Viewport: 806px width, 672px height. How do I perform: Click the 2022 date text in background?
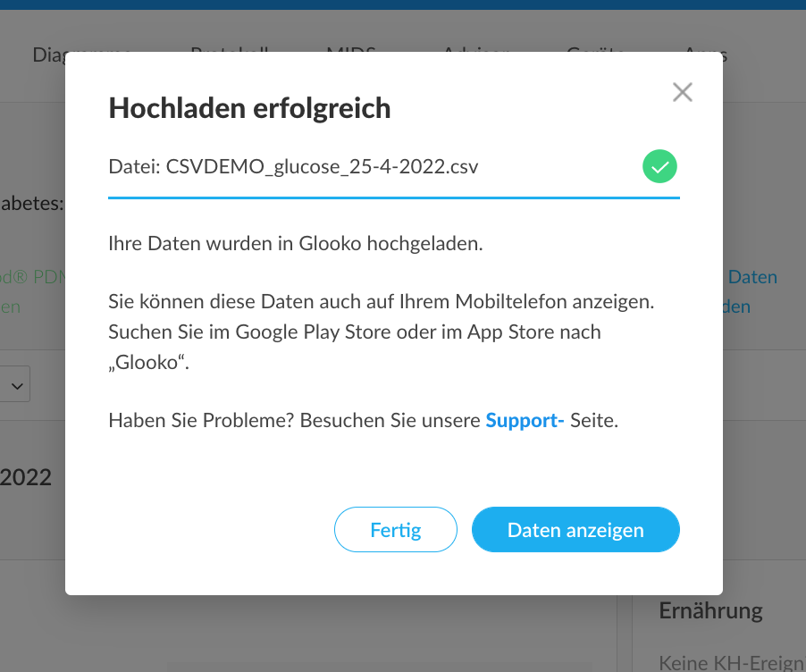26,478
